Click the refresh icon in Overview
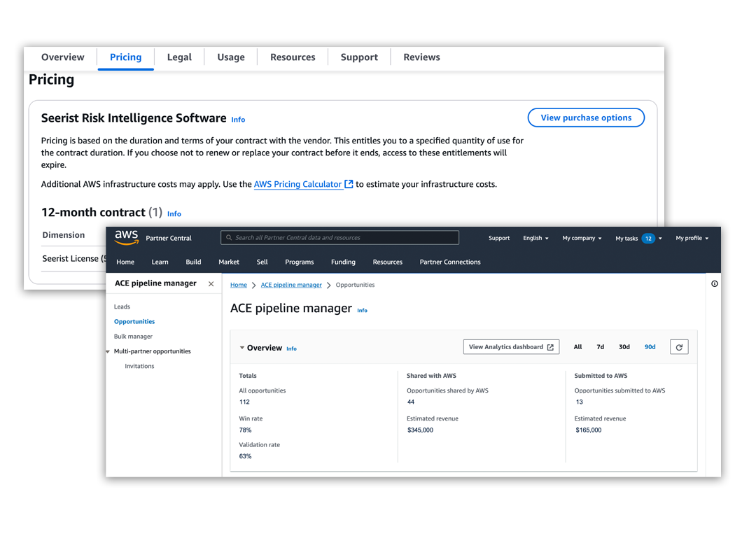The height and width of the screenshot is (536, 756). pos(679,347)
